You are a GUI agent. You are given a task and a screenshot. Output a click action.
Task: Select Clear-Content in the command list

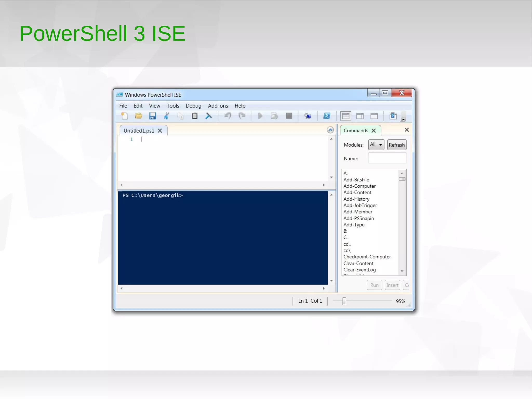358,263
